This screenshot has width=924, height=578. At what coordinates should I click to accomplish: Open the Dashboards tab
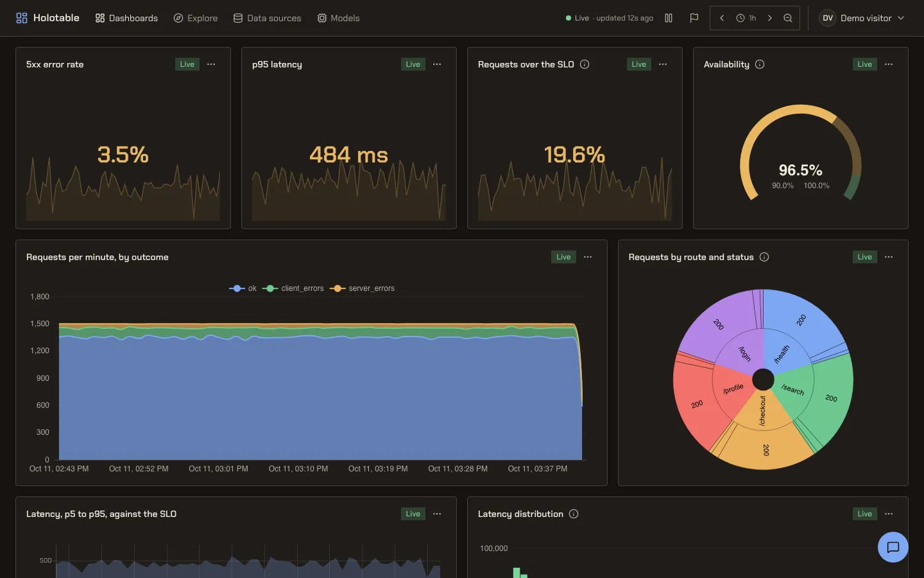126,18
